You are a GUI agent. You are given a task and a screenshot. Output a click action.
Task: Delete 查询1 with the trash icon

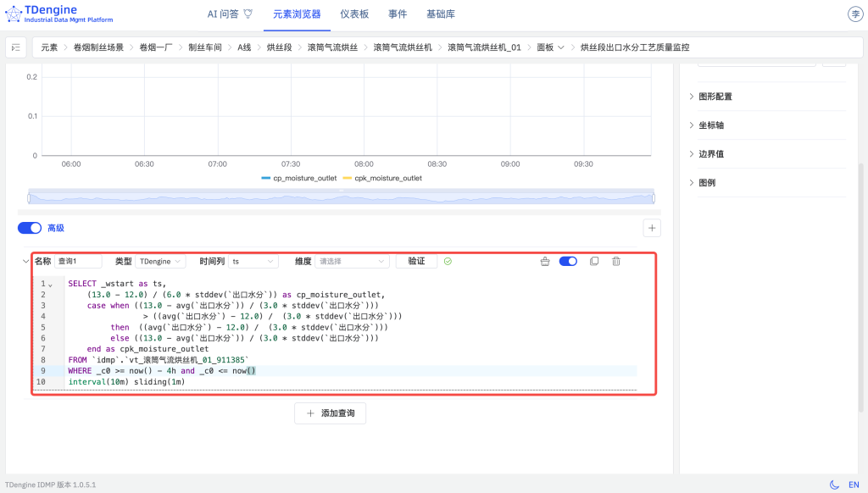pyautogui.click(x=616, y=261)
